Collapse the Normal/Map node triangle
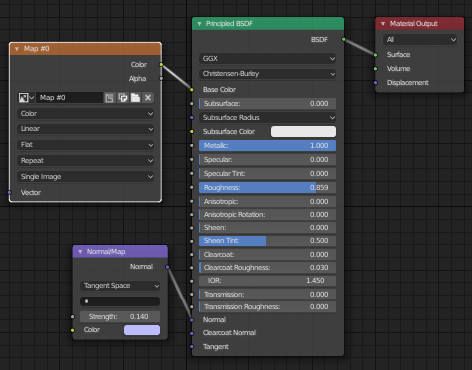This screenshot has height=370, width=472. (80, 252)
